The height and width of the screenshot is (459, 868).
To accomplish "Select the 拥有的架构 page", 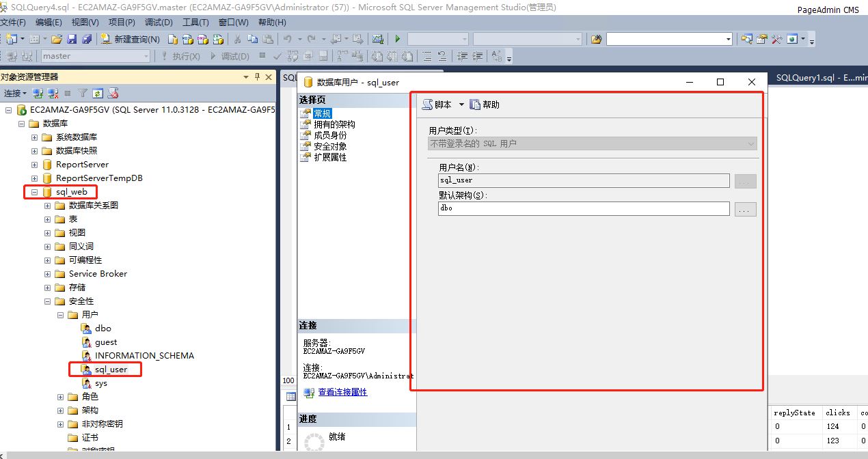I will click(x=334, y=124).
